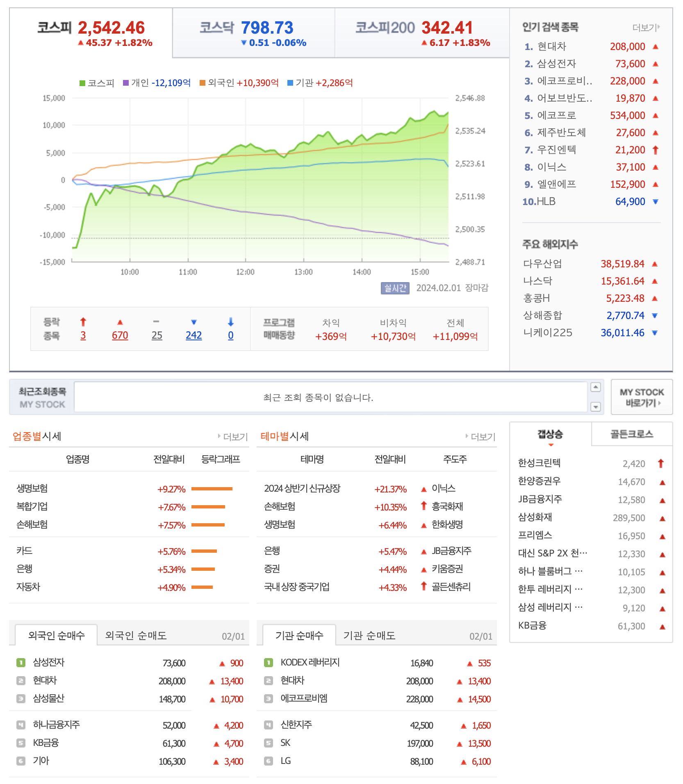Click upper-limit arrow beside 골든센추리
Screen dimensions: 683x784
pos(424,586)
